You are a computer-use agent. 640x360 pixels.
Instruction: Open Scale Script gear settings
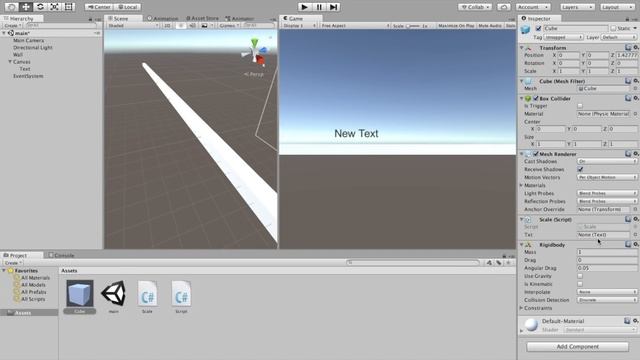636,220
